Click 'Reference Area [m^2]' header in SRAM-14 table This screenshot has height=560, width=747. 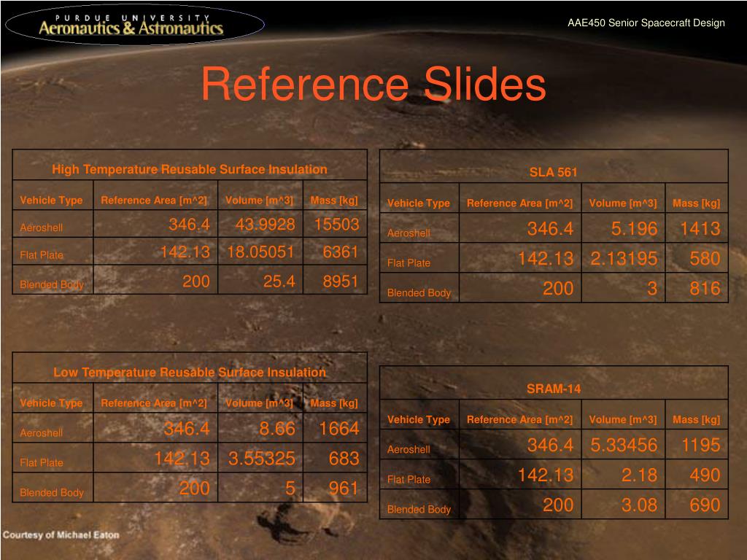pyautogui.click(x=519, y=419)
